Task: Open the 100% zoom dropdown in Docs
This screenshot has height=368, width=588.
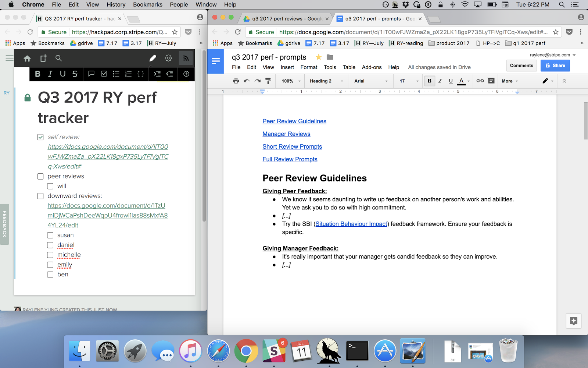Action: (x=291, y=81)
